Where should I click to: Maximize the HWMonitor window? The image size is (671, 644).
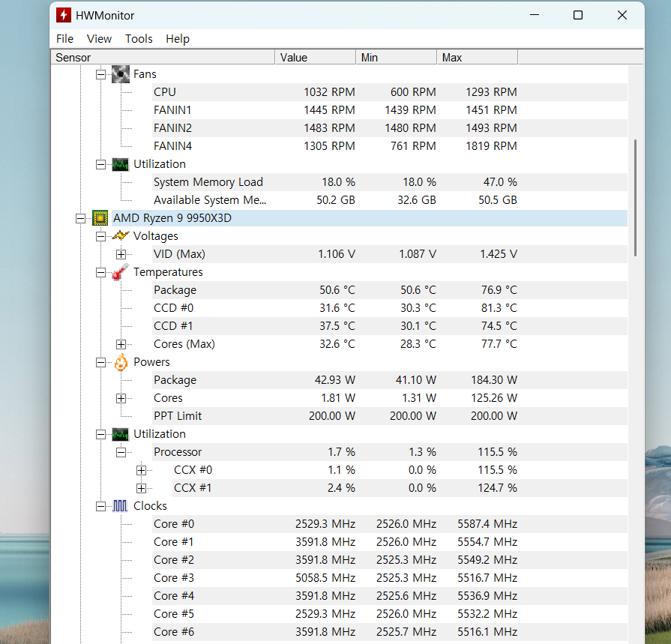pyautogui.click(x=578, y=16)
